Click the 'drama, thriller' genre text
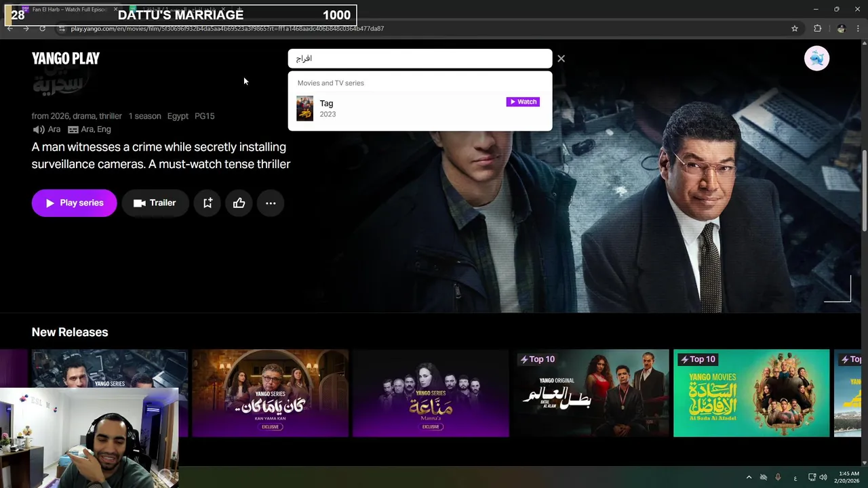Image resolution: width=868 pixels, height=488 pixels. click(x=97, y=116)
